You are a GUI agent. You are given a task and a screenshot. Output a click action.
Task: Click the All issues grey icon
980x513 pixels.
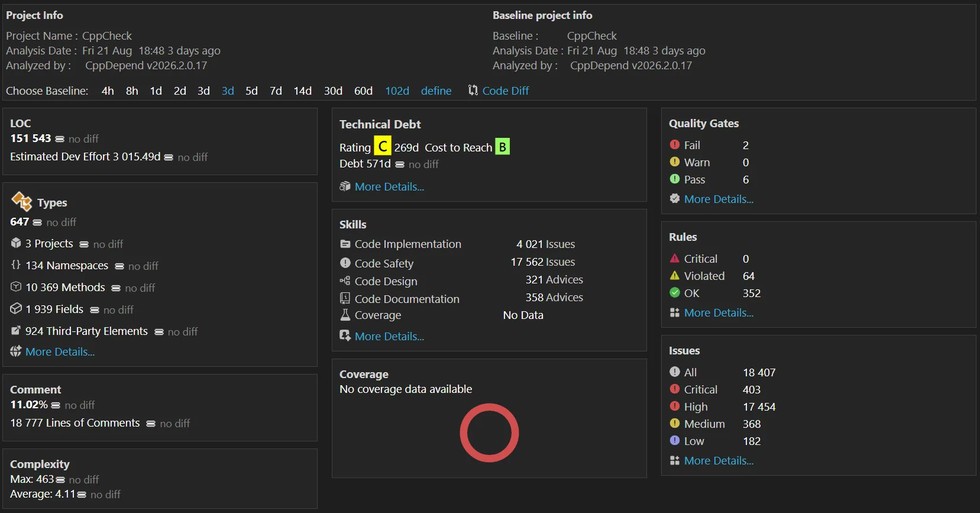[x=674, y=372]
